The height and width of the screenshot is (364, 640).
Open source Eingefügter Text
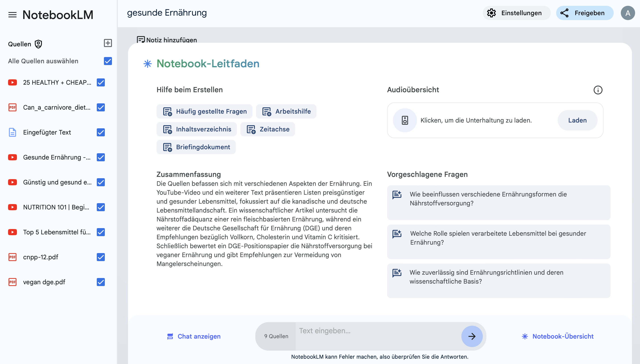click(x=47, y=133)
